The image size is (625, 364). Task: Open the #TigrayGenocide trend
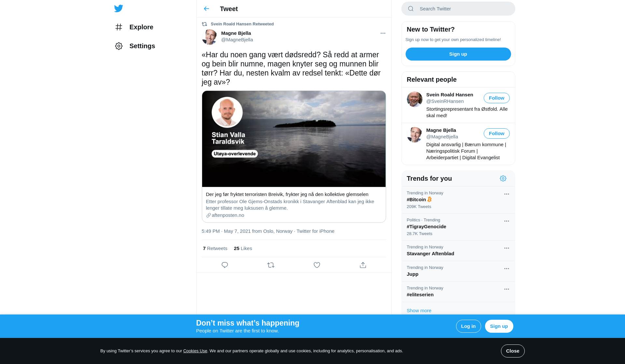point(458,227)
